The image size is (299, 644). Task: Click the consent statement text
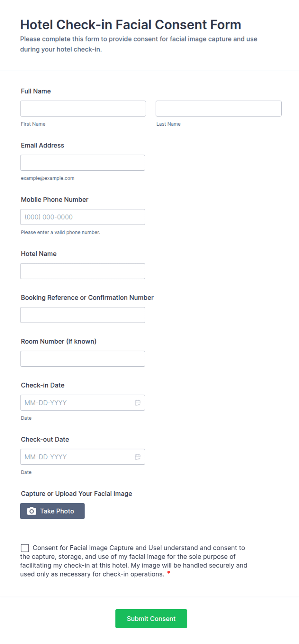point(133,561)
